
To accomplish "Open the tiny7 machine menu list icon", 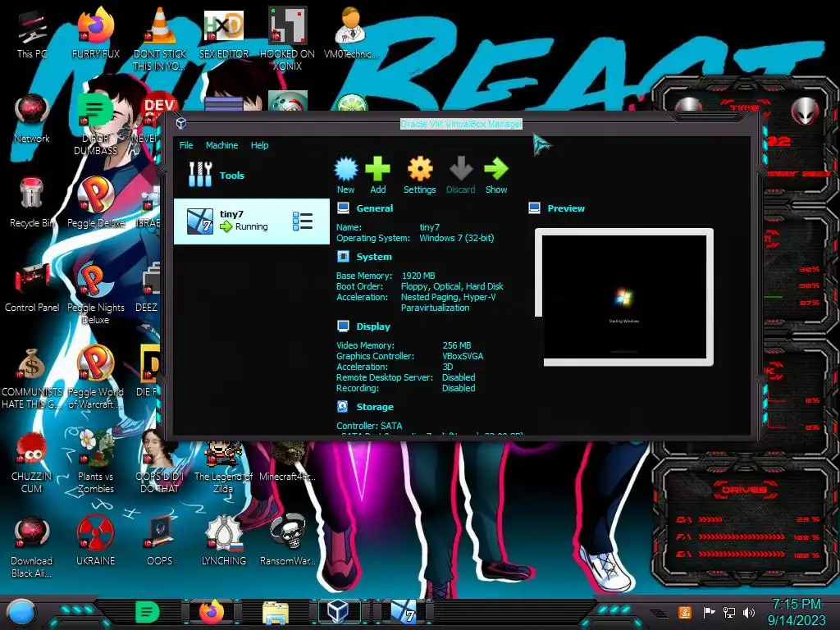I will [303, 221].
